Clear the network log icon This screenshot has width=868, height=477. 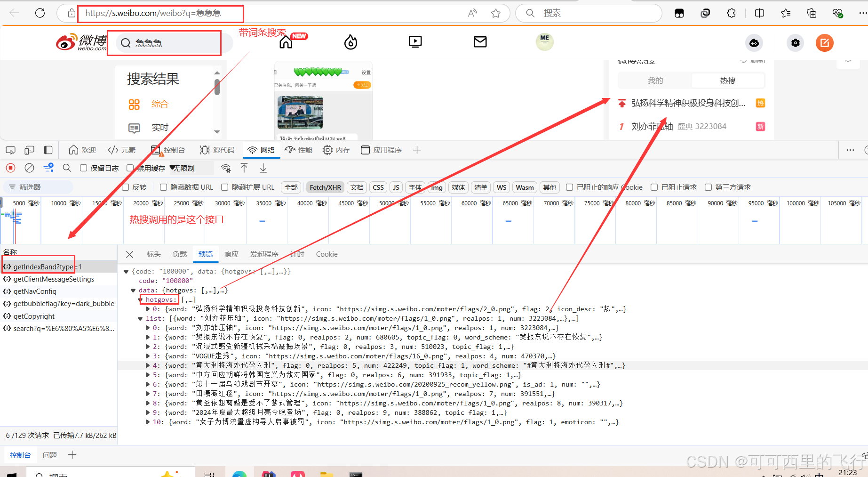pos(29,168)
